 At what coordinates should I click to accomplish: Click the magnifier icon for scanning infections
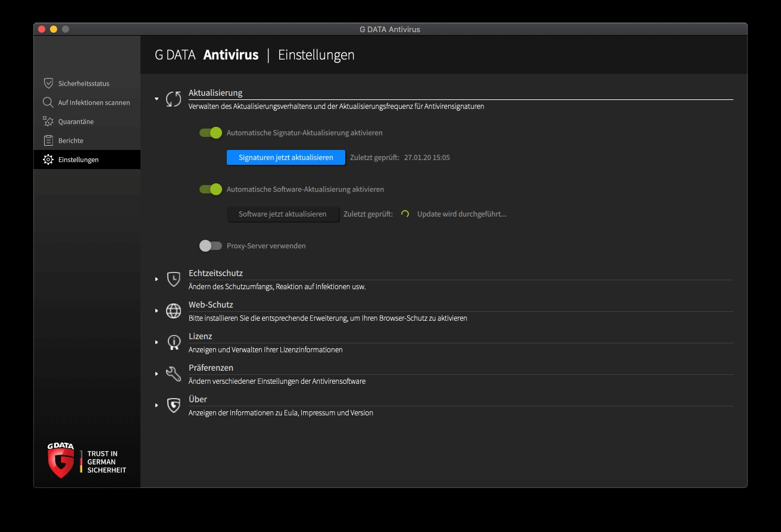point(48,102)
